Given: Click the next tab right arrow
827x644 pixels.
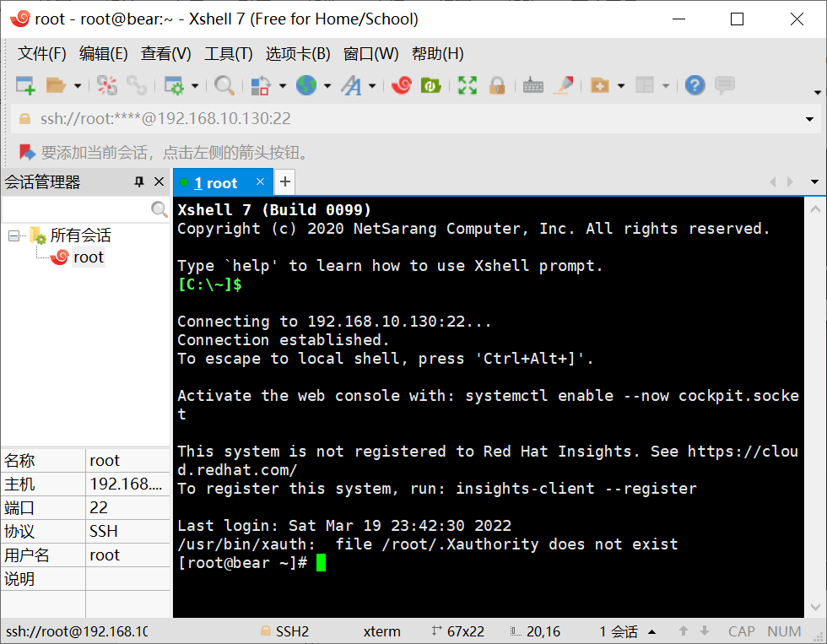Looking at the screenshot, I should 790,182.
